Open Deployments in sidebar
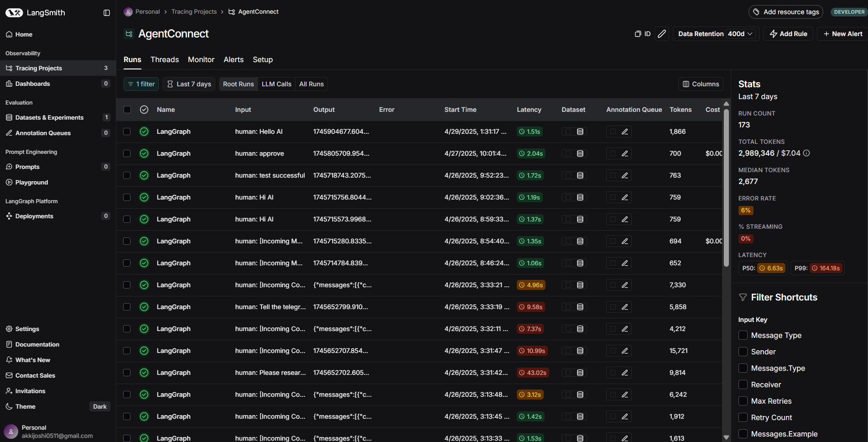This screenshot has width=868, height=442. pos(57,216)
